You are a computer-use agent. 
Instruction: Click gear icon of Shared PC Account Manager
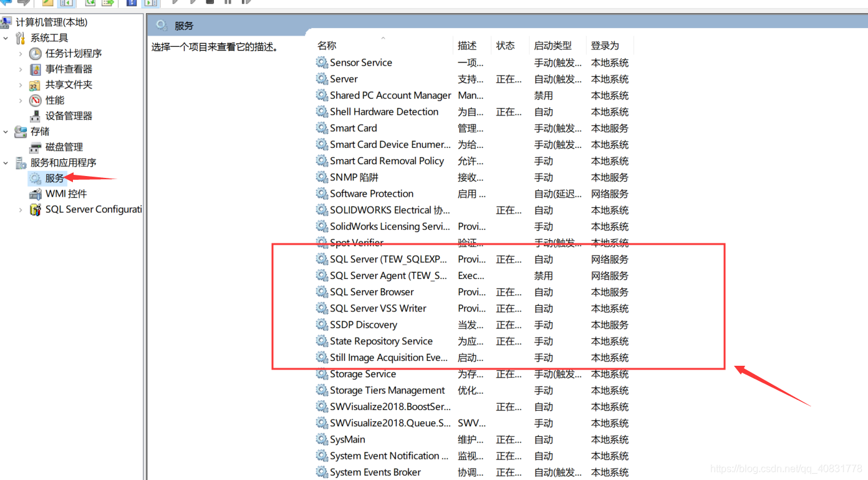pyautogui.click(x=322, y=95)
